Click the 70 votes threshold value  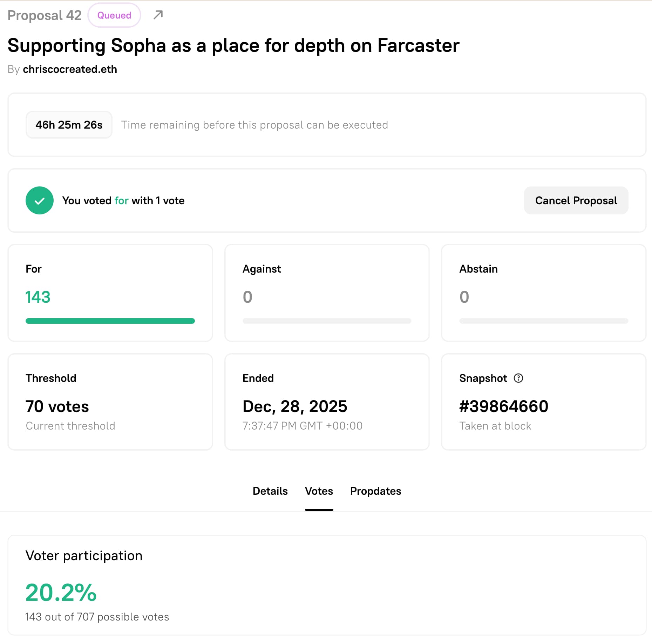coord(57,406)
